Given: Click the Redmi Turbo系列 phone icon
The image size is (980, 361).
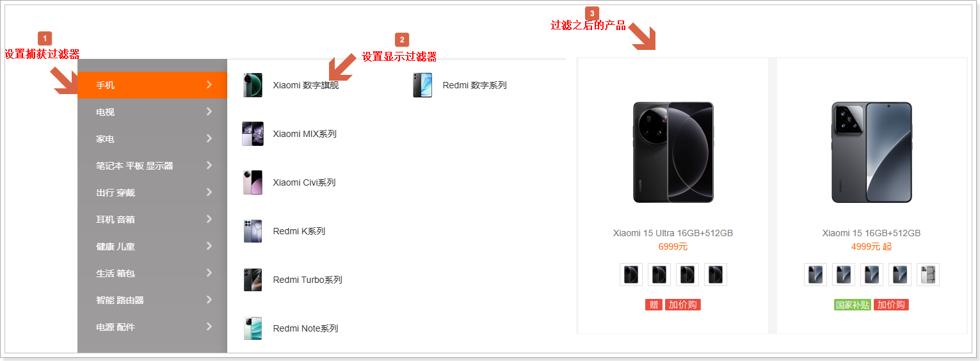Looking at the screenshot, I should point(253,280).
